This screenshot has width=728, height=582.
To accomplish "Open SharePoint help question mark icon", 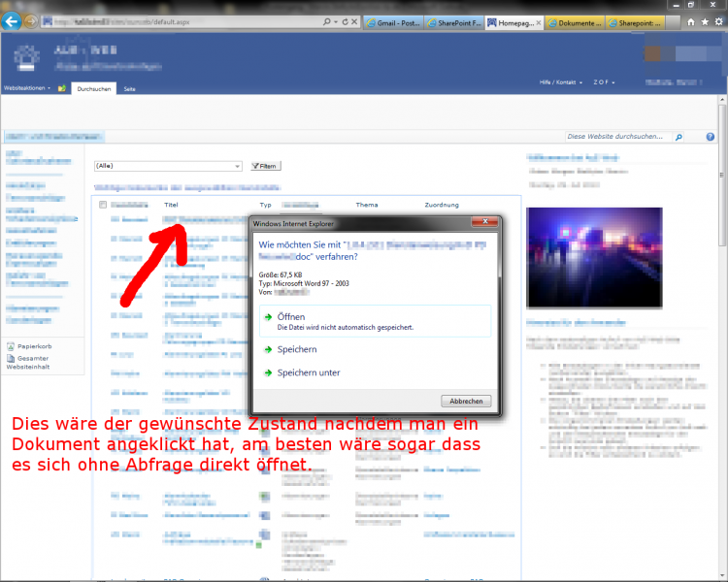I will (710, 137).
